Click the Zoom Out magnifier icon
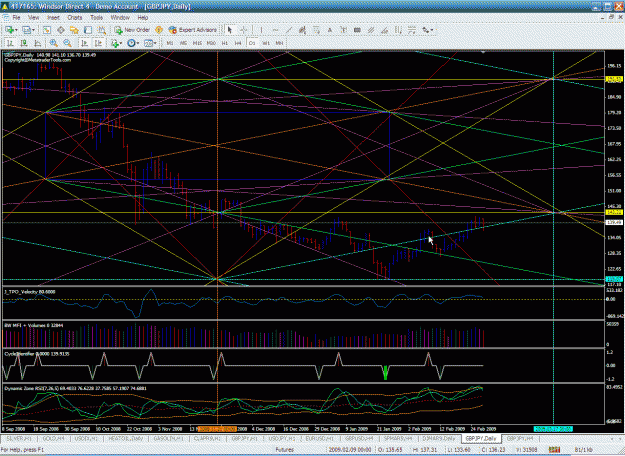The height and width of the screenshot is (456, 625). (x=67, y=43)
